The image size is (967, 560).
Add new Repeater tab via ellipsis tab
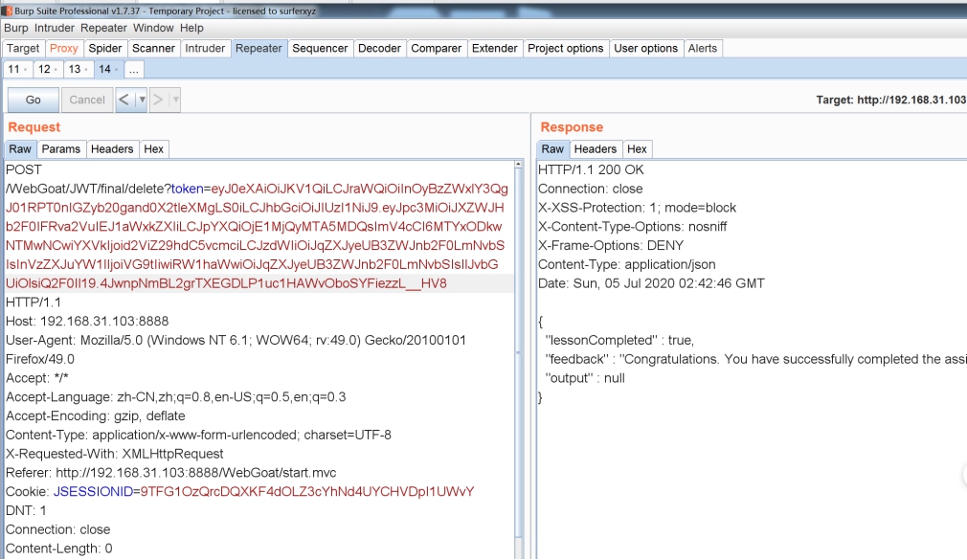click(134, 69)
